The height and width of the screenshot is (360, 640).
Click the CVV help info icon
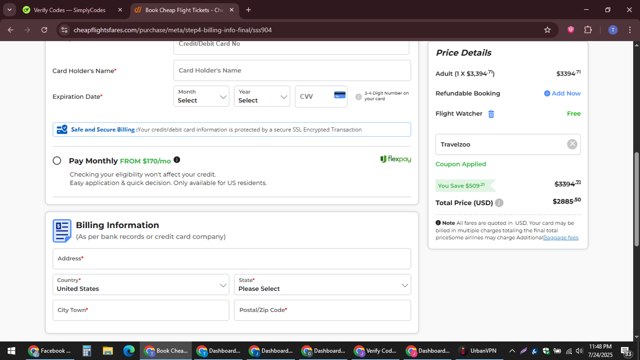click(x=358, y=97)
